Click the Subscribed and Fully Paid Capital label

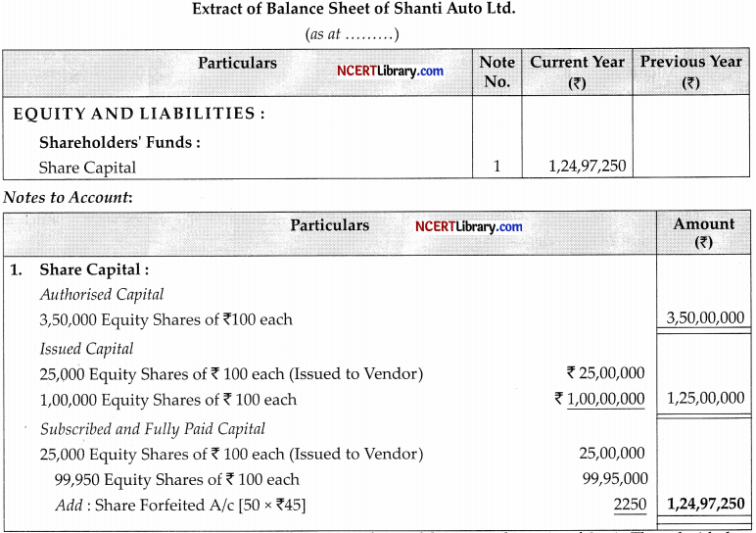coord(153,429)
